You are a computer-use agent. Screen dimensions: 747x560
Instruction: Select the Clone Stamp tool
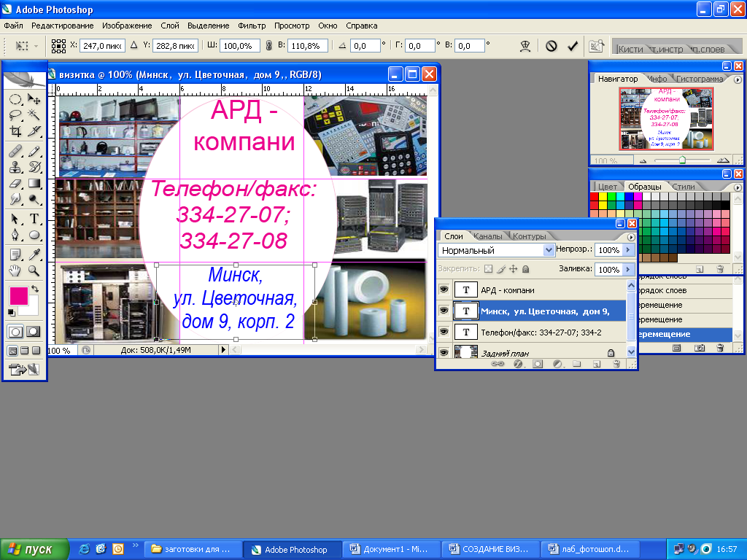click(15, 167)
